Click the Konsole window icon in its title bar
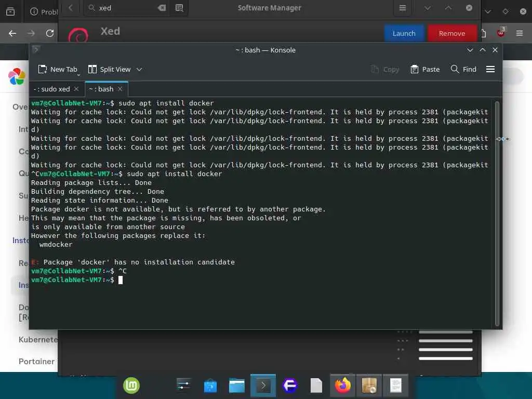 pyautogui.click(x=36, y=50)
